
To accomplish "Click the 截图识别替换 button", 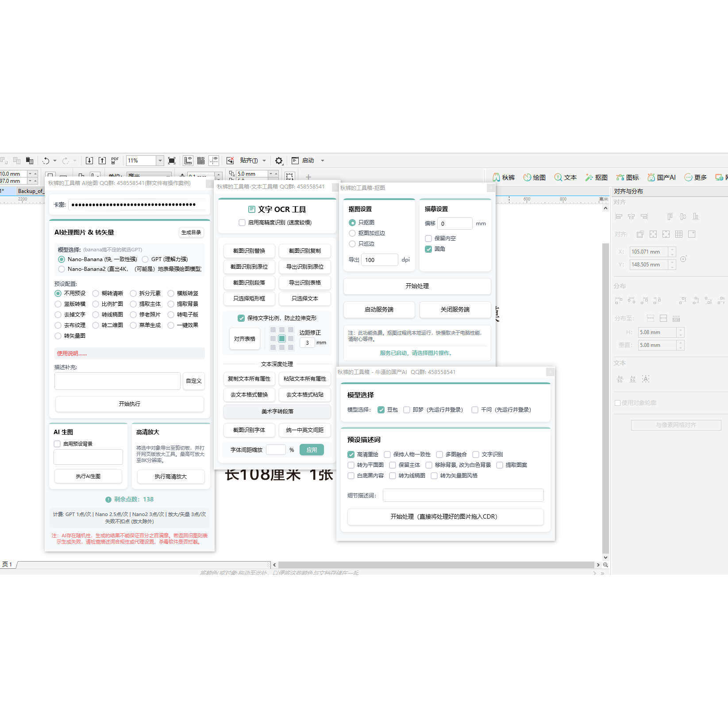I will (249, 251).
